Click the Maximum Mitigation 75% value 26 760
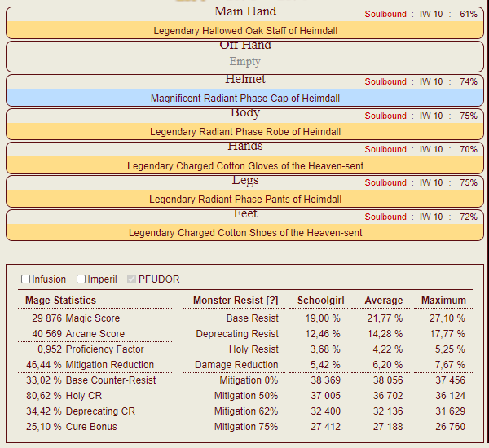The height and width of the screenshot is (448, 489). click(450, 427)
